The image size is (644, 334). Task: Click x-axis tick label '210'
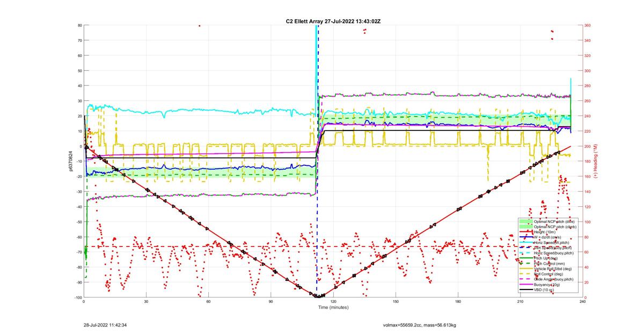(x=520, y=302)
